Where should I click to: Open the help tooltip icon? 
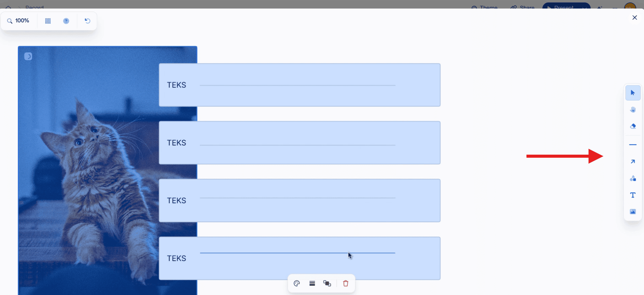(66, 21)
